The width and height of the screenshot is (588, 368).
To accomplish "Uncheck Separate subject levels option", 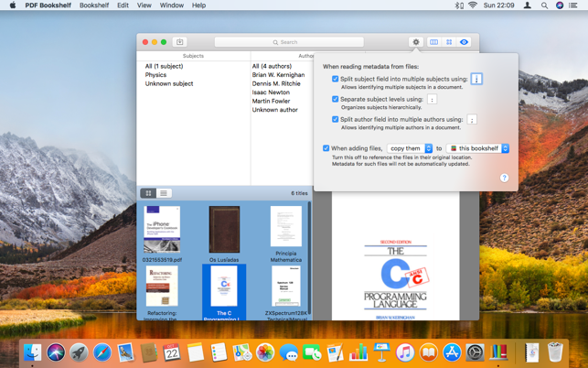I will [x=336, y=99].
